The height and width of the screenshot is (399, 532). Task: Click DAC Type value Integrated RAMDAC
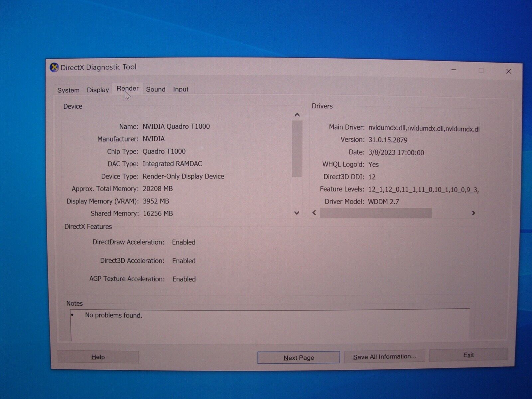tap(172, 164)
